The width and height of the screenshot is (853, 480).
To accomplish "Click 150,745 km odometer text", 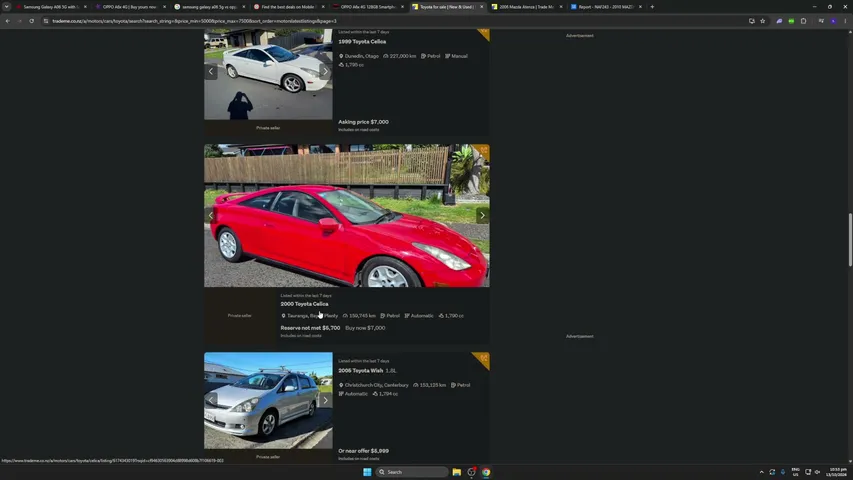I will click(360, 316).
